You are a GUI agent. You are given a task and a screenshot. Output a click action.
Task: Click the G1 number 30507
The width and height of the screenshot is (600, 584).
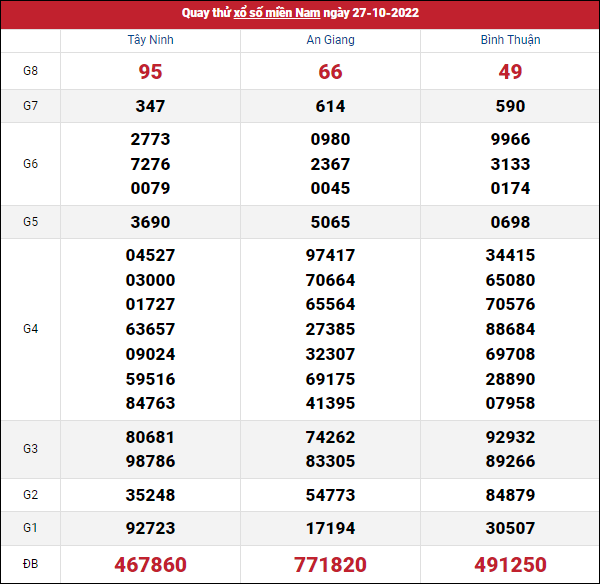coord(510,528)
